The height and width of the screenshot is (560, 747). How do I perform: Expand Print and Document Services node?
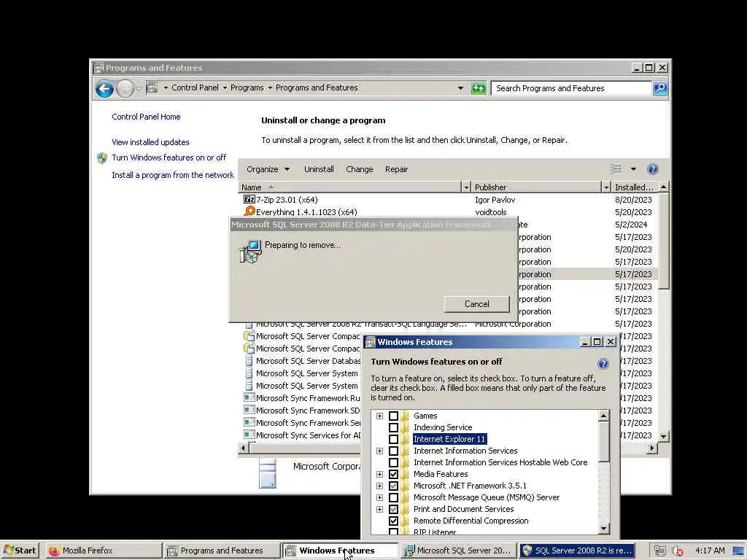point(379,509)
